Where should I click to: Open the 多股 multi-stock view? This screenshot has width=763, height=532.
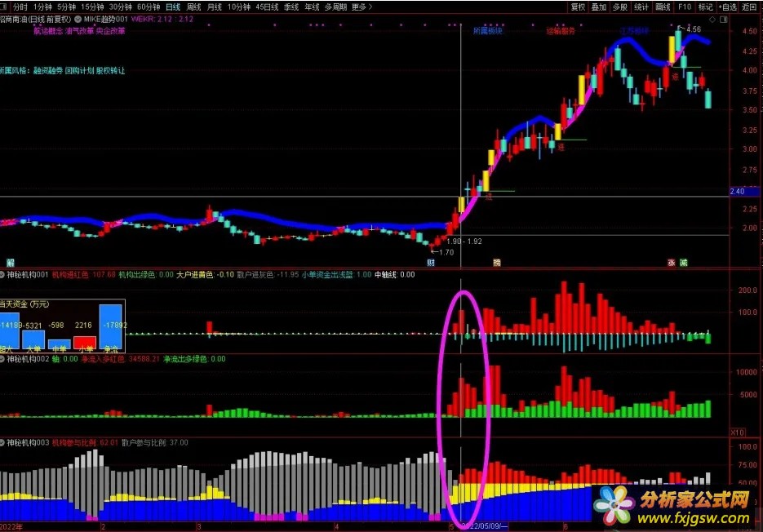pos(620,7)
